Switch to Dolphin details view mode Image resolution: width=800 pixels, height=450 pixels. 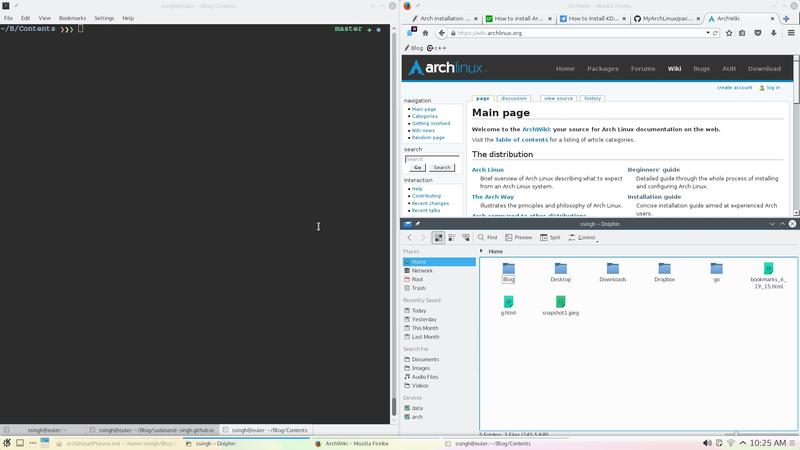[x=466, y=237]
